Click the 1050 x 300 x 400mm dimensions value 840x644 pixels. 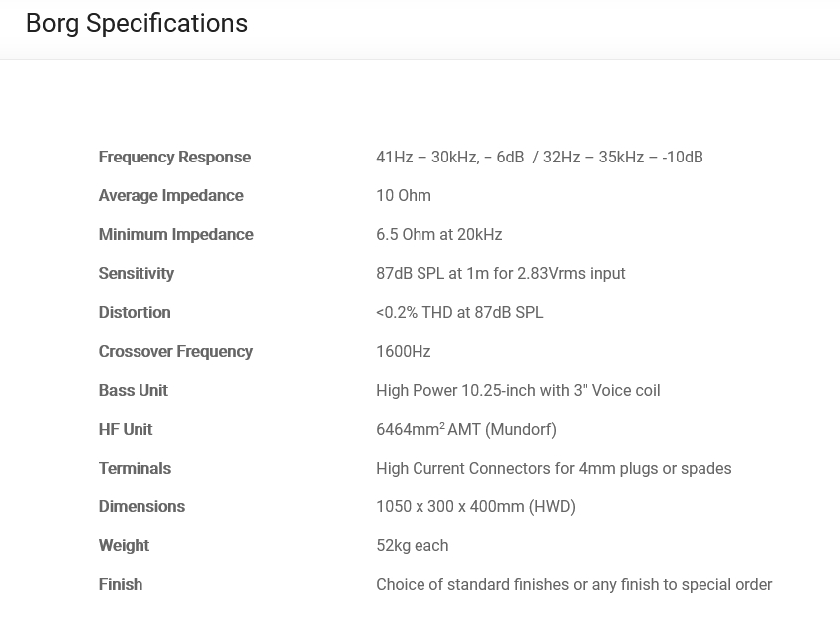[x=475, y=506]
